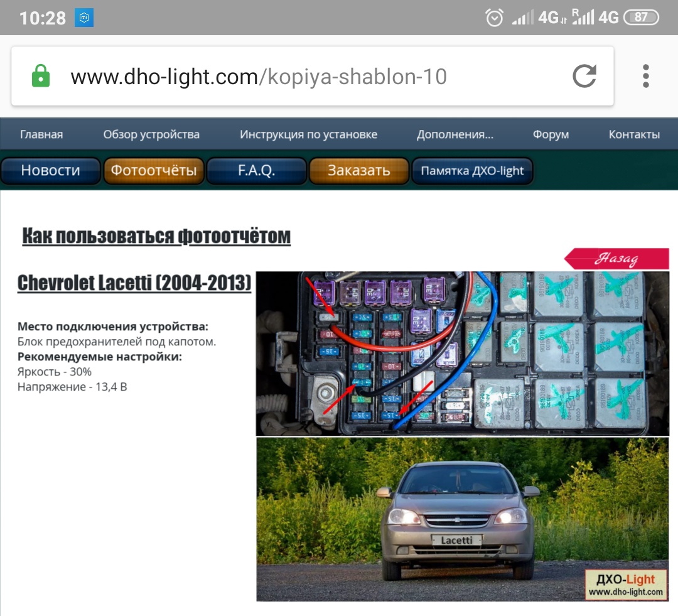Tap the browser reload icon
678x616 pixels.
[584, 77]
